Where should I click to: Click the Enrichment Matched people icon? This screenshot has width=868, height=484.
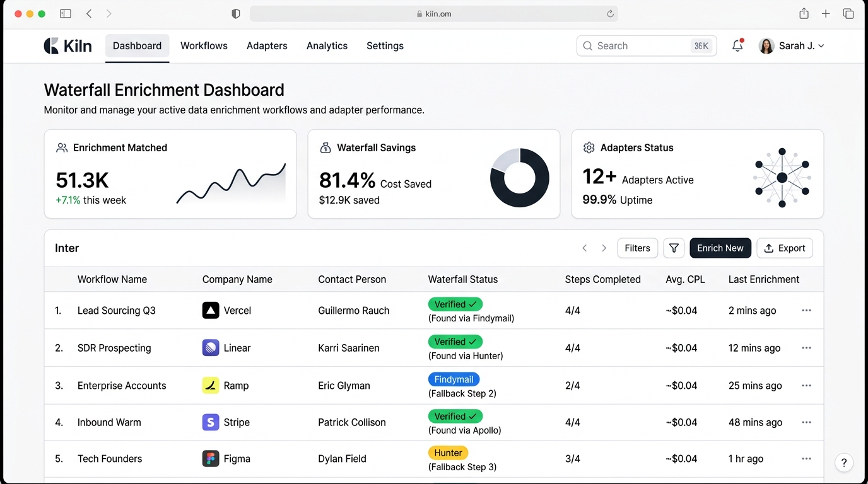pyautogui.click(x=62, y=147)
